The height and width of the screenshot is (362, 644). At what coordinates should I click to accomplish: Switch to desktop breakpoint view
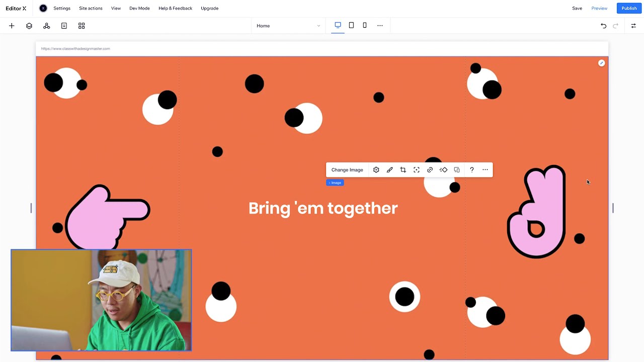tap(338, 25)
